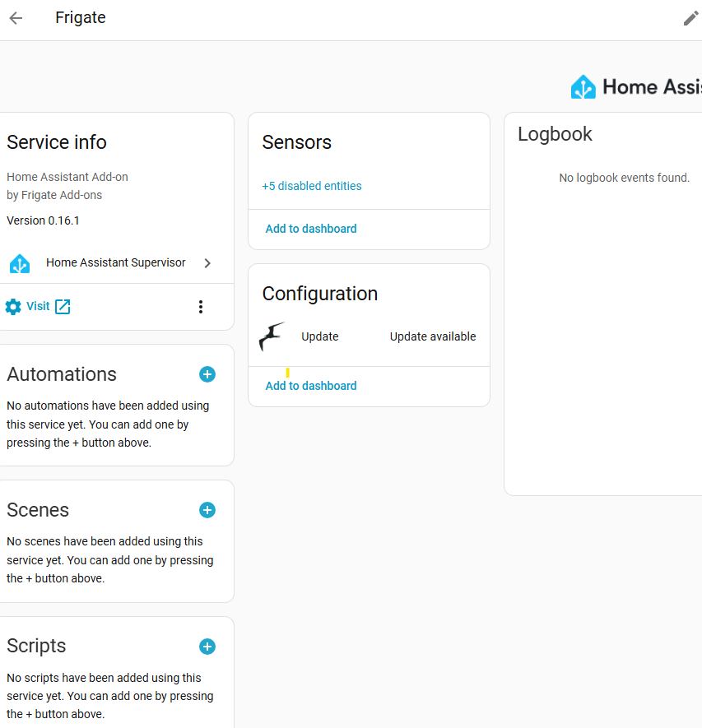
Task: Show the +5 disabled entities
Action: pos(312,186)
